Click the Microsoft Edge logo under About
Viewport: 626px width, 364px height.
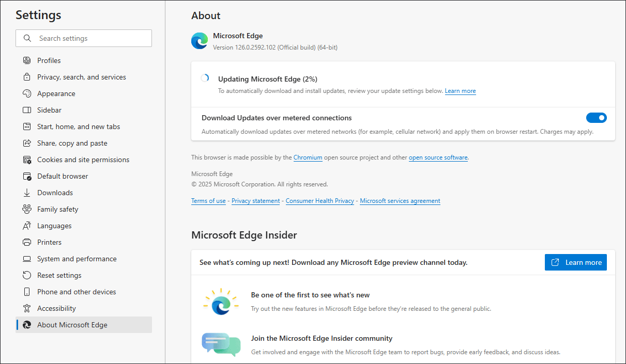point(200,41)
